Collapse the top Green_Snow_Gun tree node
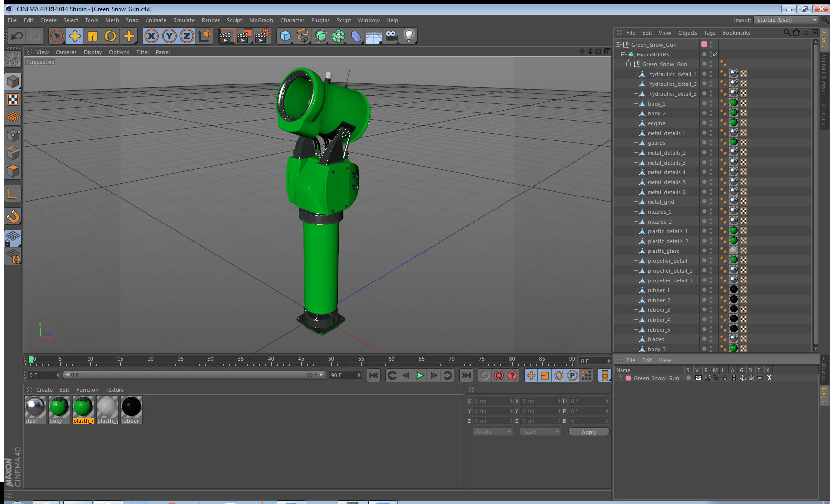 coord(618,44)
